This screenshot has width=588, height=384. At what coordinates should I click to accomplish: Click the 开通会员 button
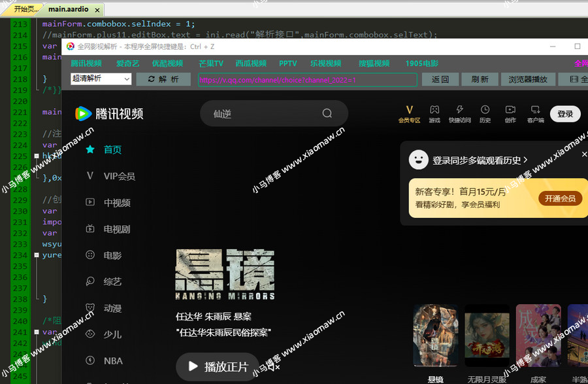[561, 198]
